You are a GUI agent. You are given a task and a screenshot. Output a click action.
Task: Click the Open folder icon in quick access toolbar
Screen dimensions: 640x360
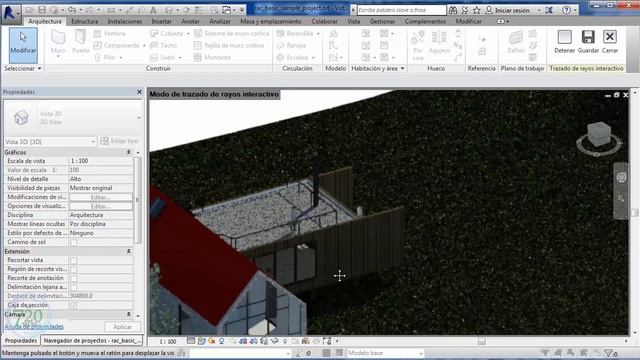[29, 10]
